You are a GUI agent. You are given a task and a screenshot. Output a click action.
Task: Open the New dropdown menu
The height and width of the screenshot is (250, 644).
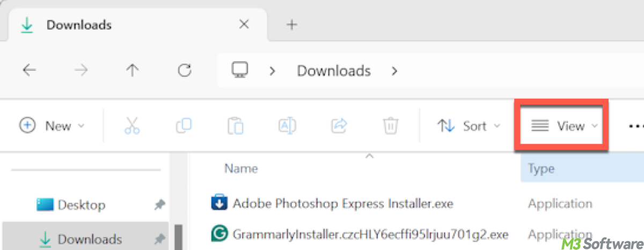click(x=52, y=126)
